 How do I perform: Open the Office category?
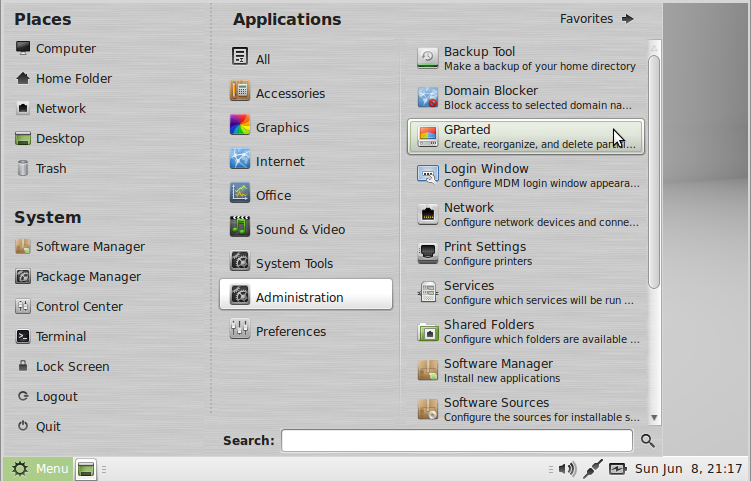click(x=306, y=195)
